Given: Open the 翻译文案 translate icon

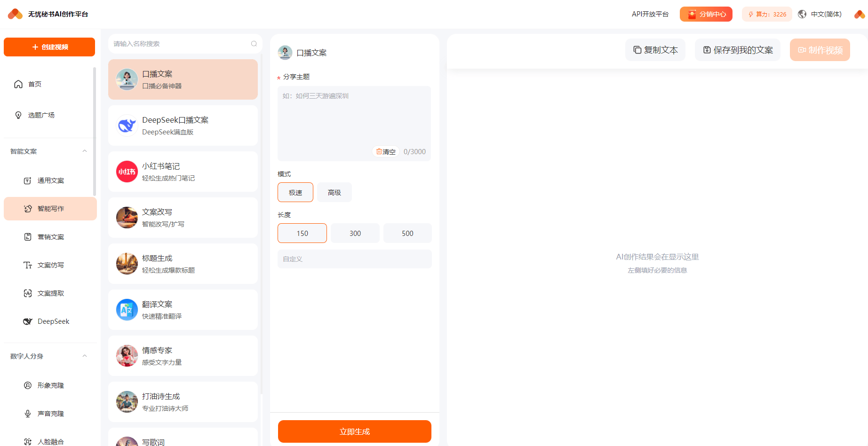Looking at the screenshot, I should point(127,310).
